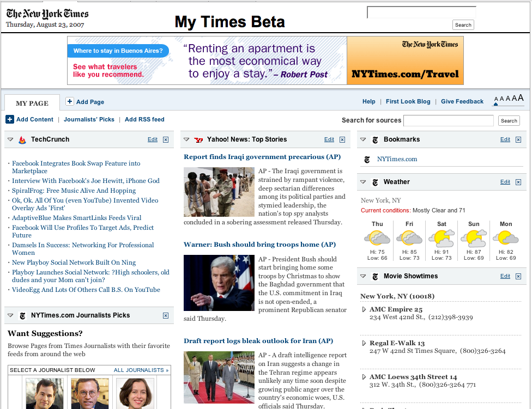The height and width of the screenshot is (409, 532).
Task: Select the third journalist photo
Action: point(135,393)
